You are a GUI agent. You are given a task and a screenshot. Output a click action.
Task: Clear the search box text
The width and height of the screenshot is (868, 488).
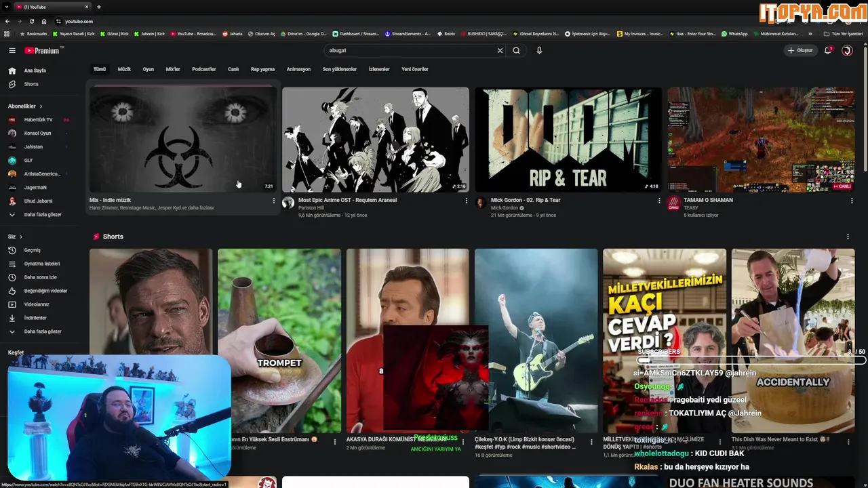tap(500, 50)
